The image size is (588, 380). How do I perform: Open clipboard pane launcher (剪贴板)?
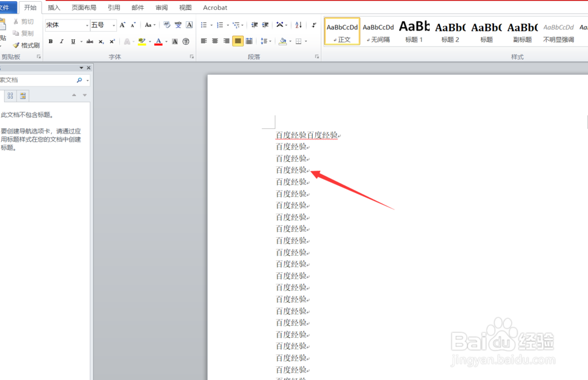click(x=39, y=56)
